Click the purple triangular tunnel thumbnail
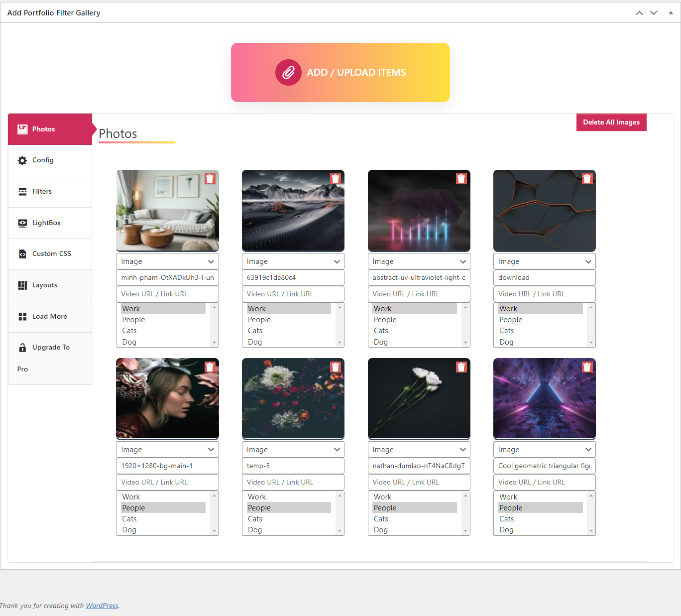This screenshot has height=616, width=681. pos(545,399)
